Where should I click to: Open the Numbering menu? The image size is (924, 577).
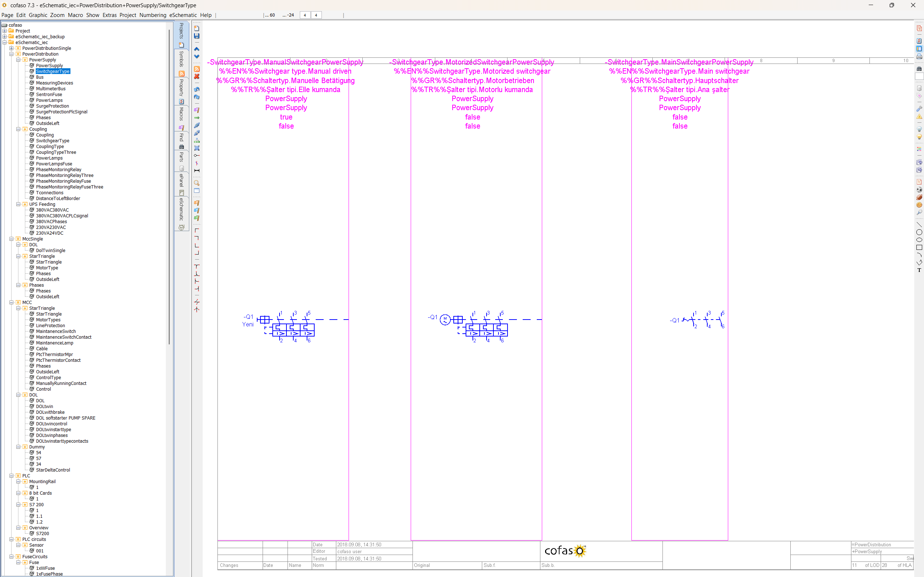click(152, 15)
